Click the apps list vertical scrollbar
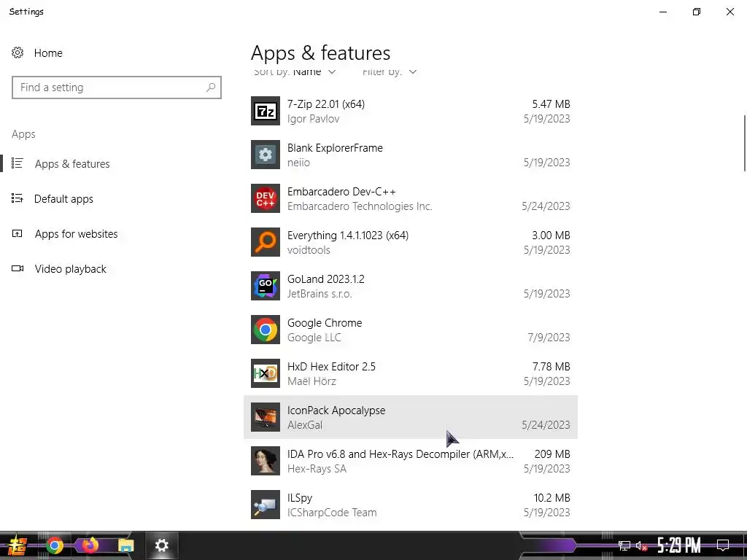Screen dimensions: 747x560 745,143
